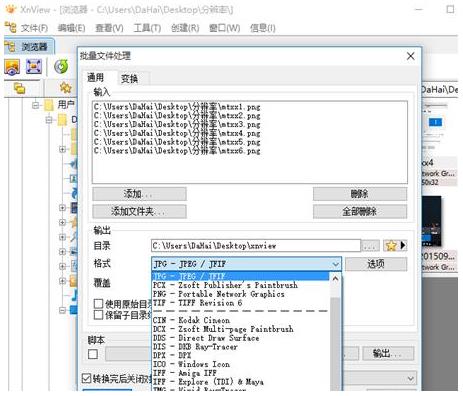This screenshot has width=463, height=396.
Task: Click the script 输出... button
Action: pos(388,353)
